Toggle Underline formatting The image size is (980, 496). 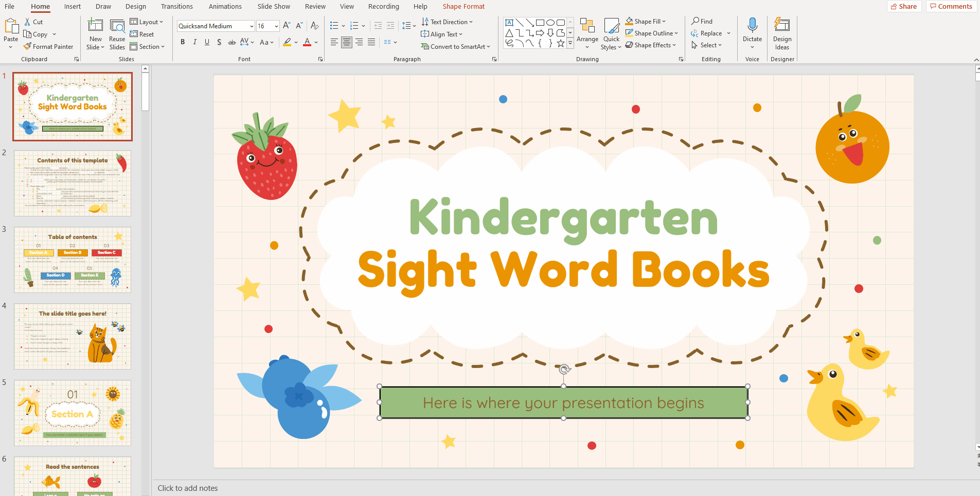[x=207, y=42]
